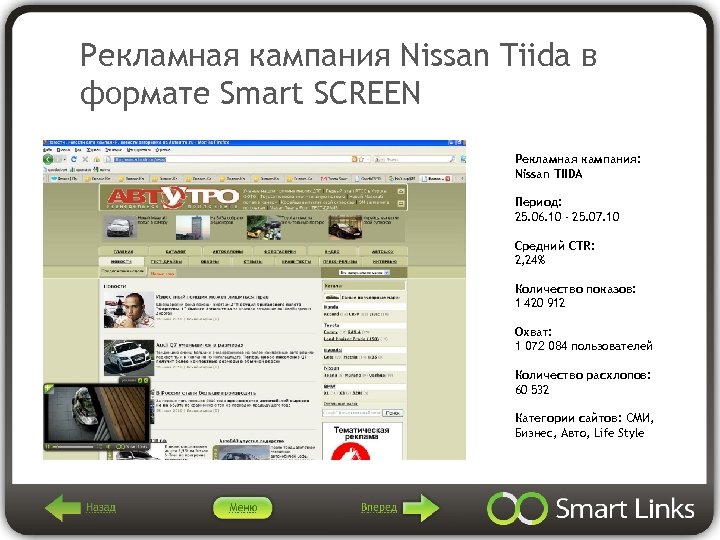Screen dimensions: 720x540
Task: Click the browser's green back button
Action: [48, 159]
